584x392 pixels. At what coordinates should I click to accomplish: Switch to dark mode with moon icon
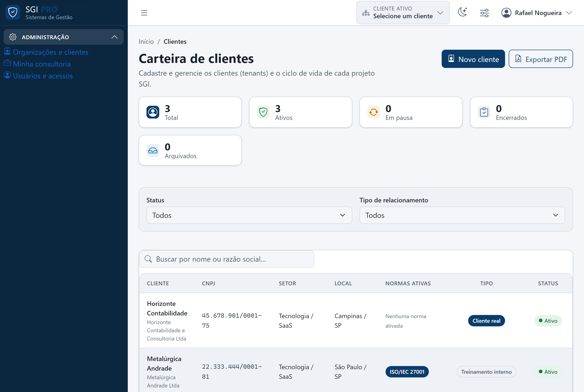462,12
